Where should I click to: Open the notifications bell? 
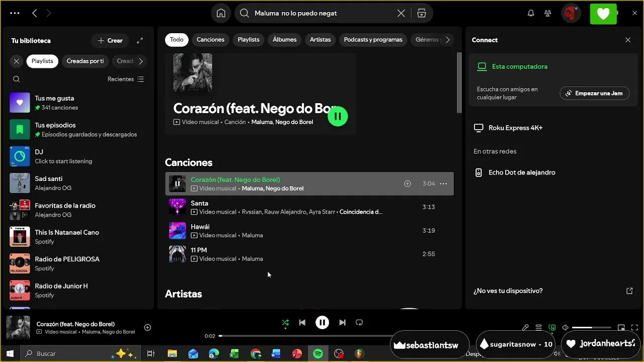click(x=531, y=14)
